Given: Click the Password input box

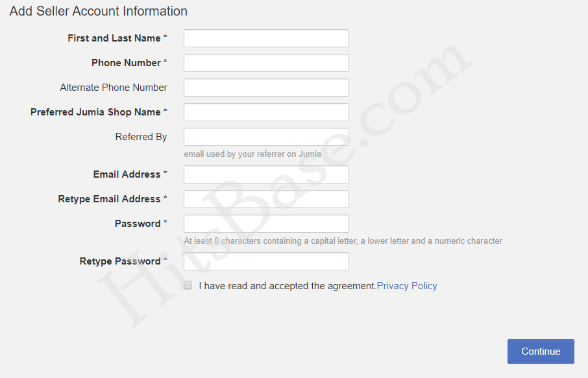Looking at the screenshot, I should click(x=265, y=223).
